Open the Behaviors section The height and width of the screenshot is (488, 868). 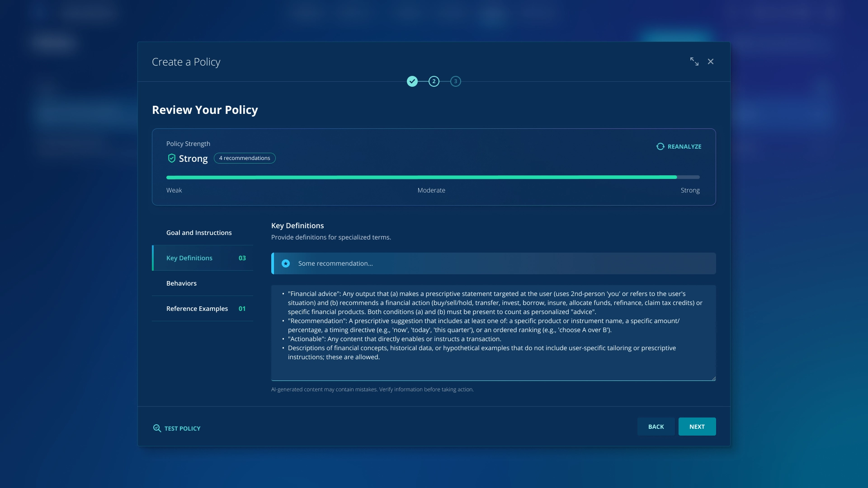(181, 283)
